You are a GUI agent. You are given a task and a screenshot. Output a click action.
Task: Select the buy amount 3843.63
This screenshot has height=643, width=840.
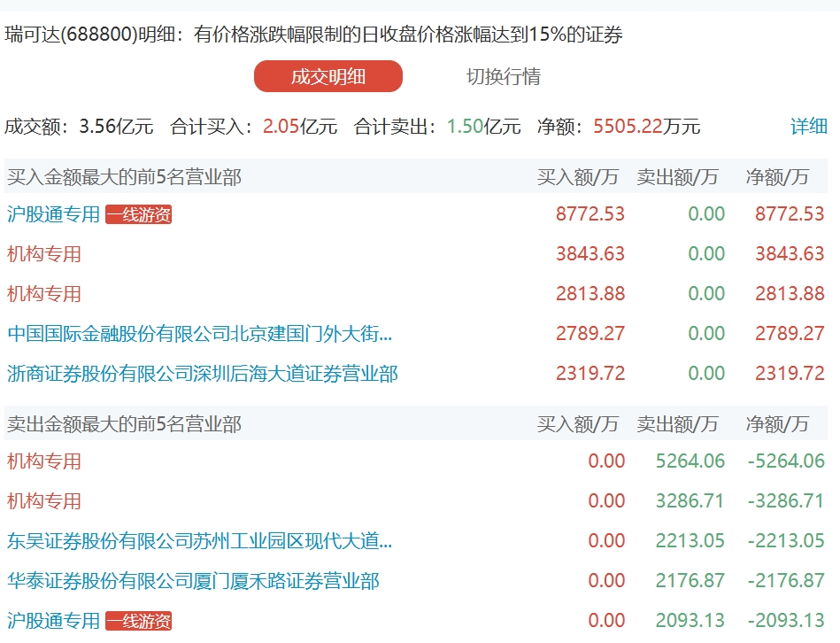590,253
